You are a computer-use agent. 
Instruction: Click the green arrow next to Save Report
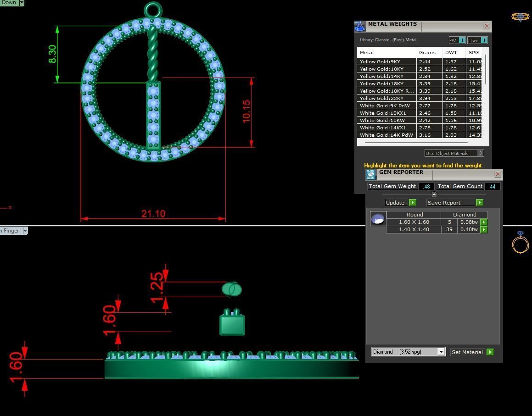click(479, 202)
